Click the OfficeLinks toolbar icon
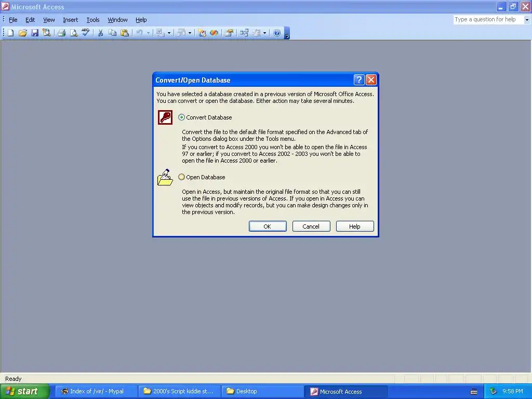The width and height of the screenshot is (532, 399). [160, 33]
